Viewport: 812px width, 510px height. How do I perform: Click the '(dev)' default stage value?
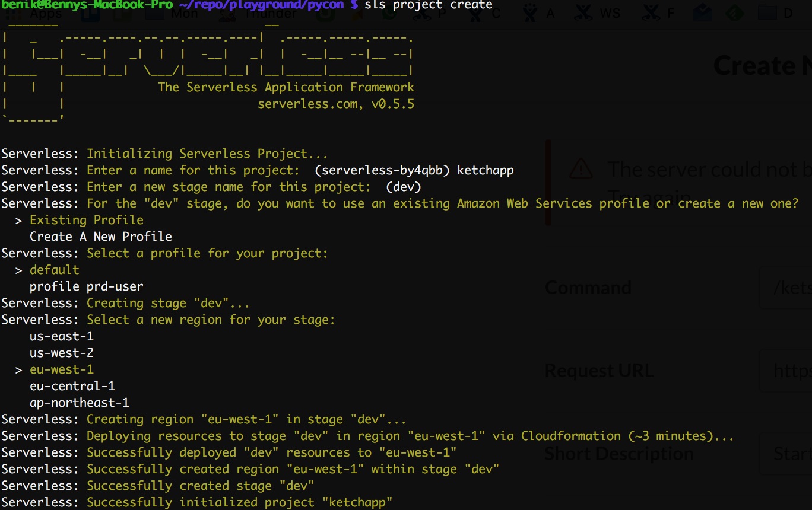pos(404,187)
